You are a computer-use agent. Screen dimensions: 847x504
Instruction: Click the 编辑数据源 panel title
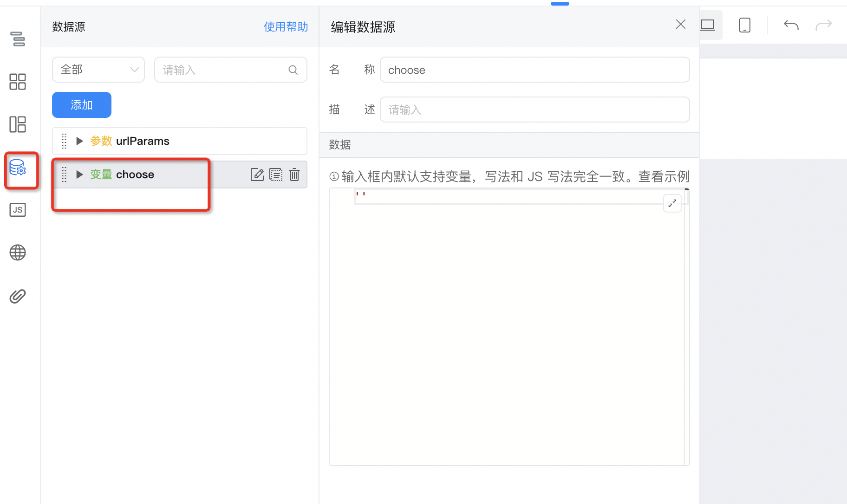pyautogui.click(x=363, y=27)
